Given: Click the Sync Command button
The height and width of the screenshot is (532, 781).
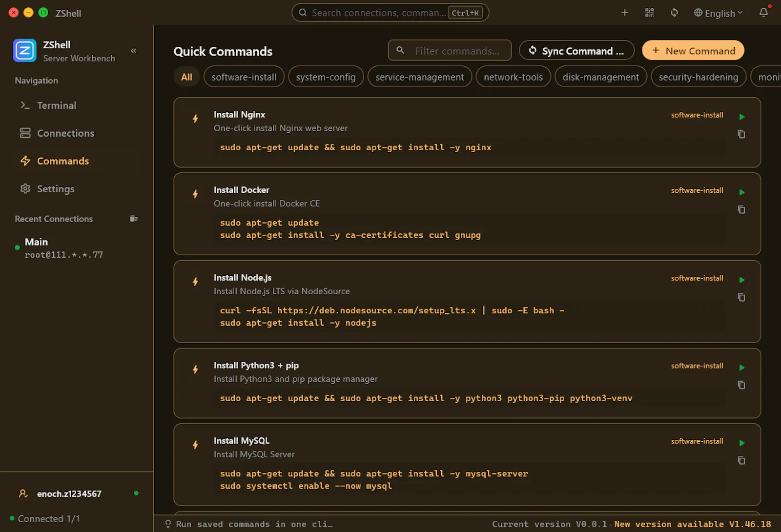Looking at the screenshot, I should coord(576,51).
